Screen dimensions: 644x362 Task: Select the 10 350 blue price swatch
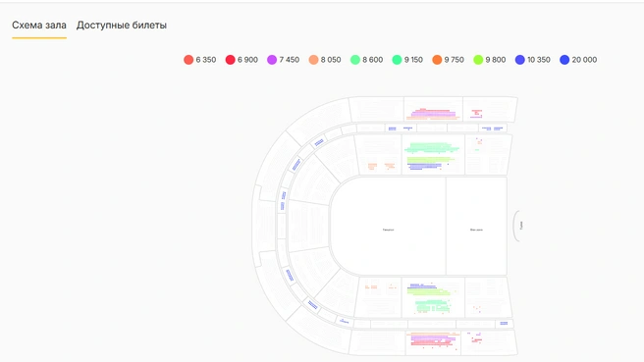click(520, 60)
